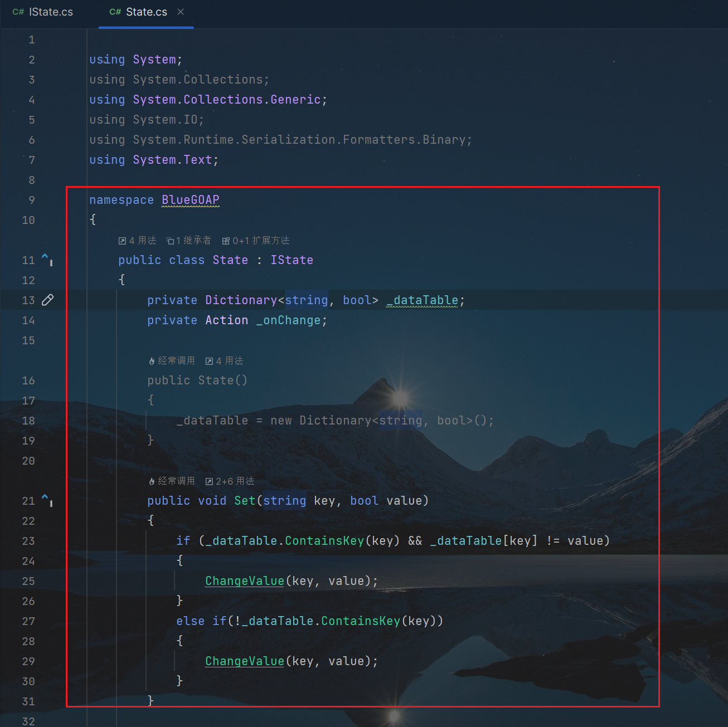
Task: Click the Serialization.Formatters.Binary using line
Action: [281, 140]
